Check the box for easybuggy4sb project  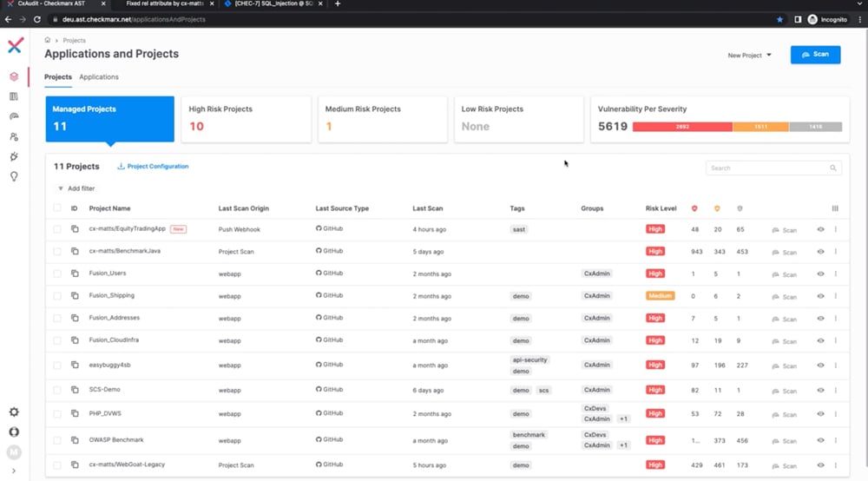[x=57, y=365]
